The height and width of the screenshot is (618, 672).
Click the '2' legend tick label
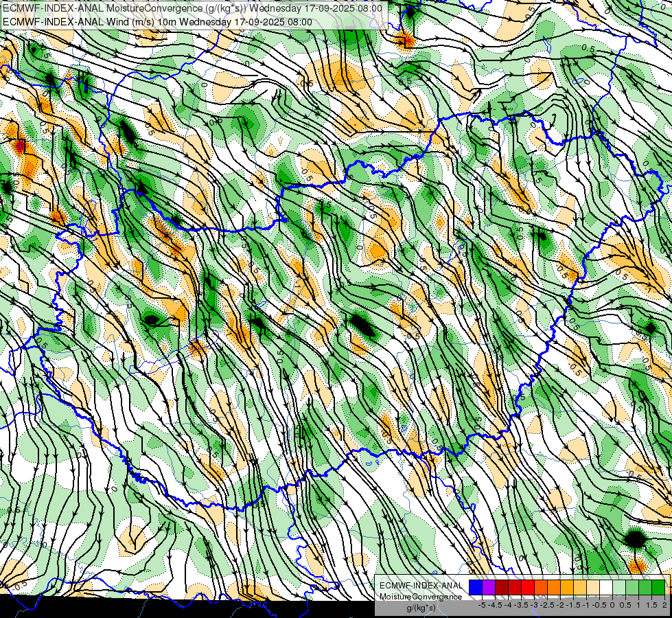tap(664, 605)
